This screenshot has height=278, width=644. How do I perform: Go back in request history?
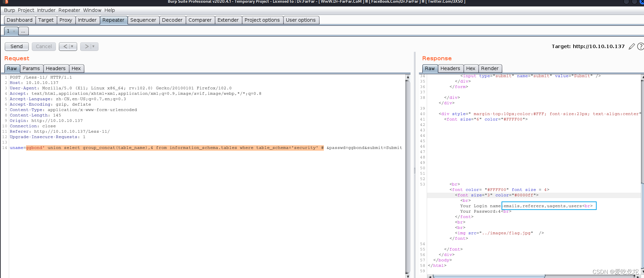[65, 46]
